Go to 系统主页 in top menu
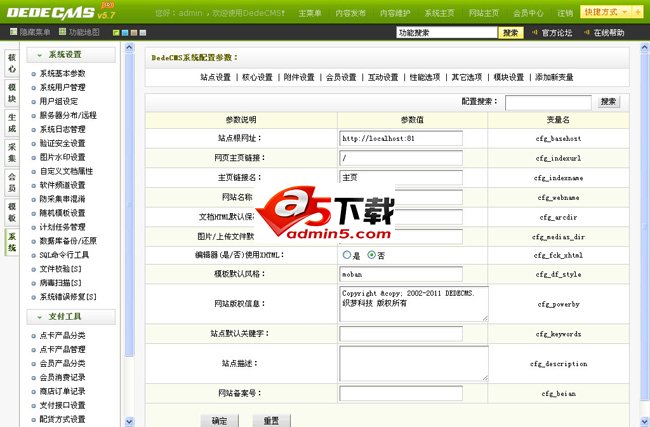This screenshot has height=427, width=650. point(439,13)
